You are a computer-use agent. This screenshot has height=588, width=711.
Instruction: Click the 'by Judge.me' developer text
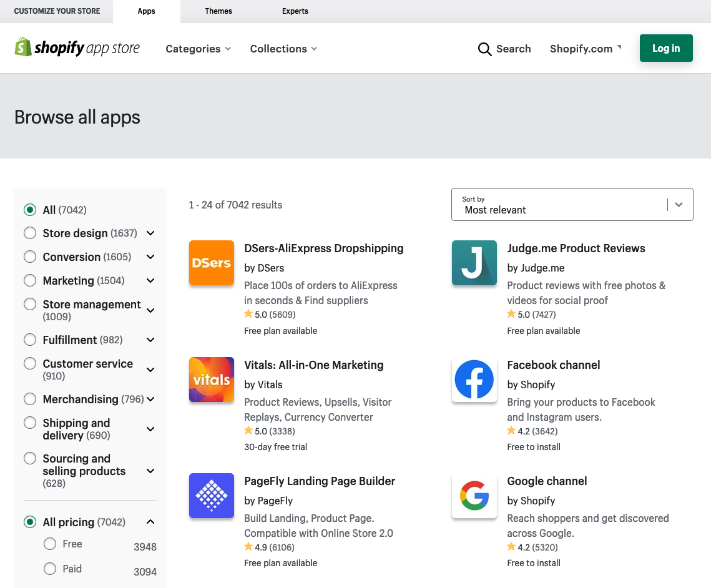(x=536, y=268)
